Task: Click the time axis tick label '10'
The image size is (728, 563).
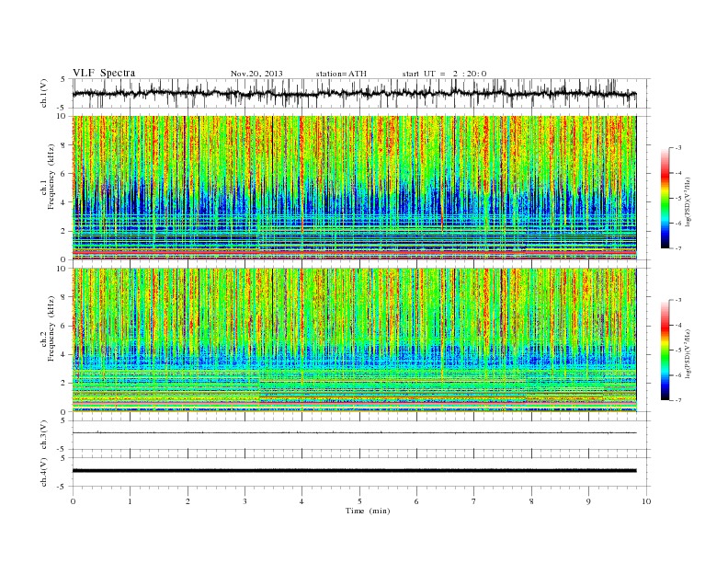Action: pos(646,501)
